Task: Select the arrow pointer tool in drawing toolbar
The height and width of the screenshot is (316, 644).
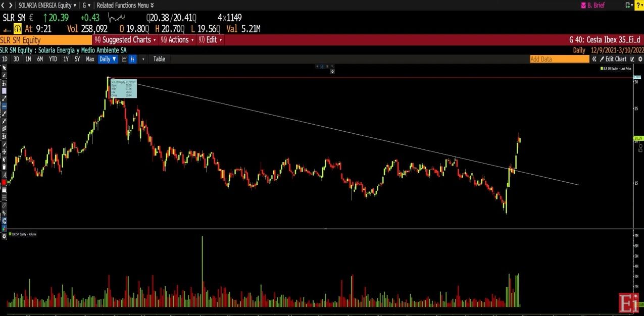Action: 4,67
